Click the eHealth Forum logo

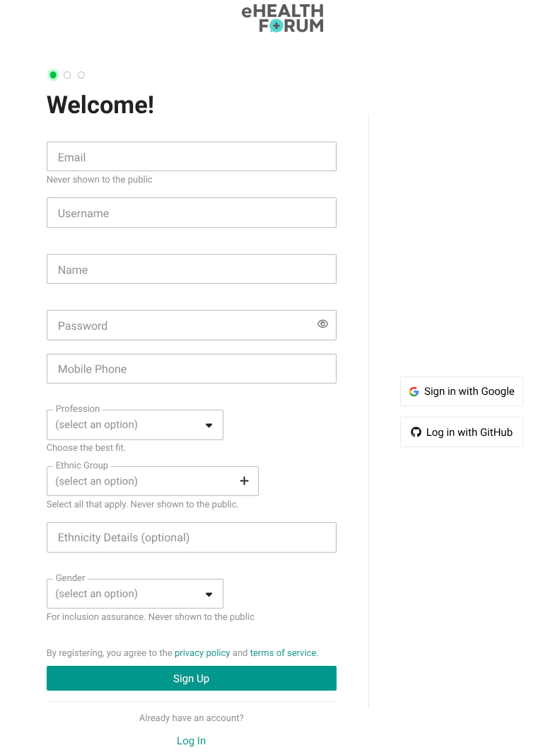282,18
